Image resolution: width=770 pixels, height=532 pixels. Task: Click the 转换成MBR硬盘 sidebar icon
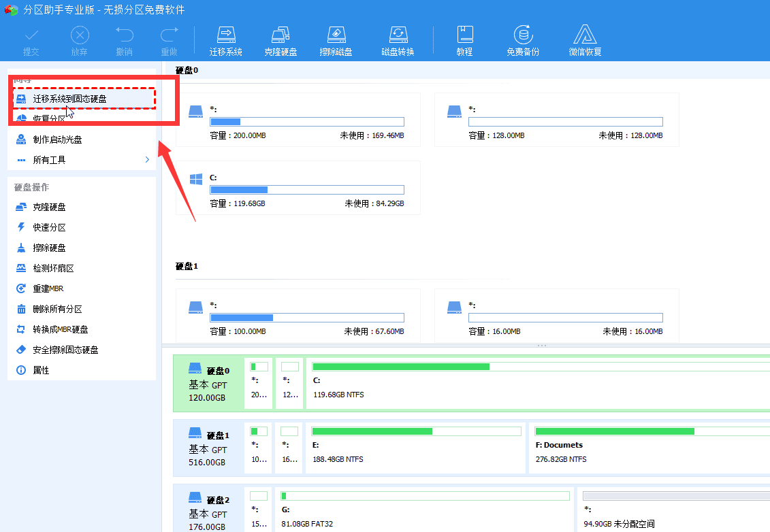pos(21,329)
